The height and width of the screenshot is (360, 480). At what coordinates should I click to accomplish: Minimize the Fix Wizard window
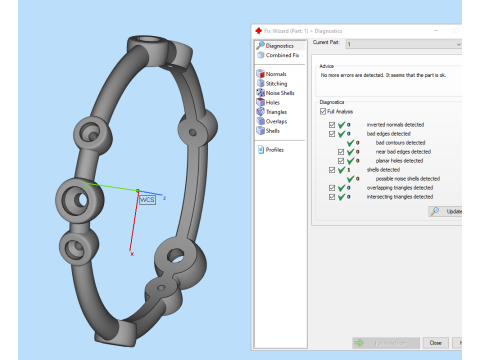[436, 31]
